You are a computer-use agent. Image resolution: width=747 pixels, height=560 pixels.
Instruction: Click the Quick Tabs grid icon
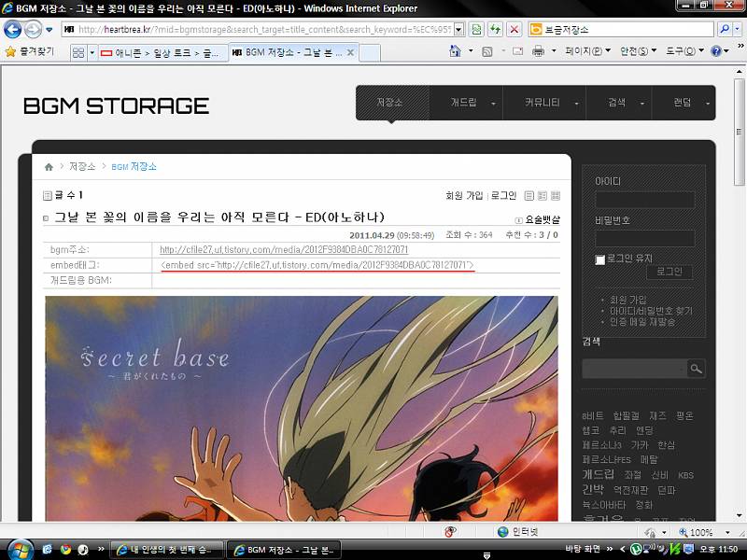pos(79,51)
